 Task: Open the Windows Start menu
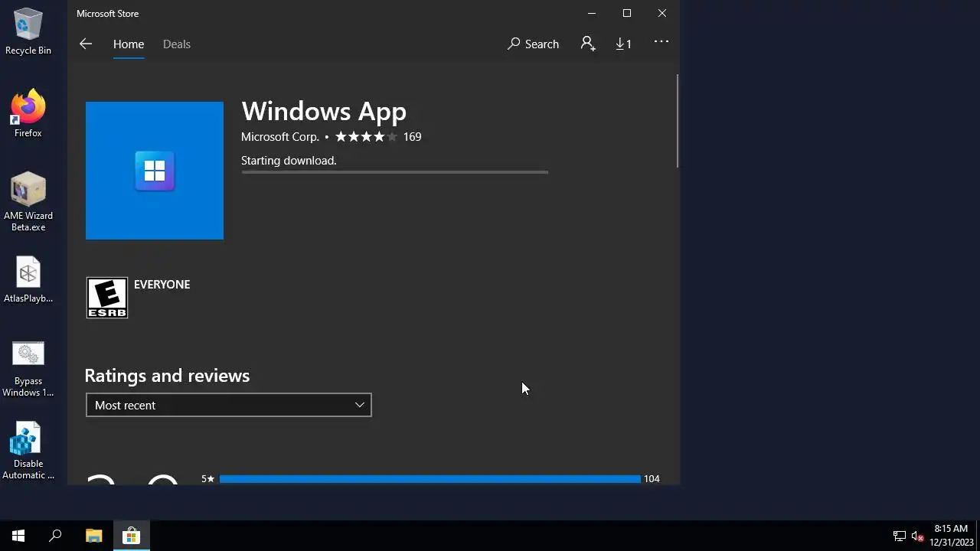[x=18, y=536]
